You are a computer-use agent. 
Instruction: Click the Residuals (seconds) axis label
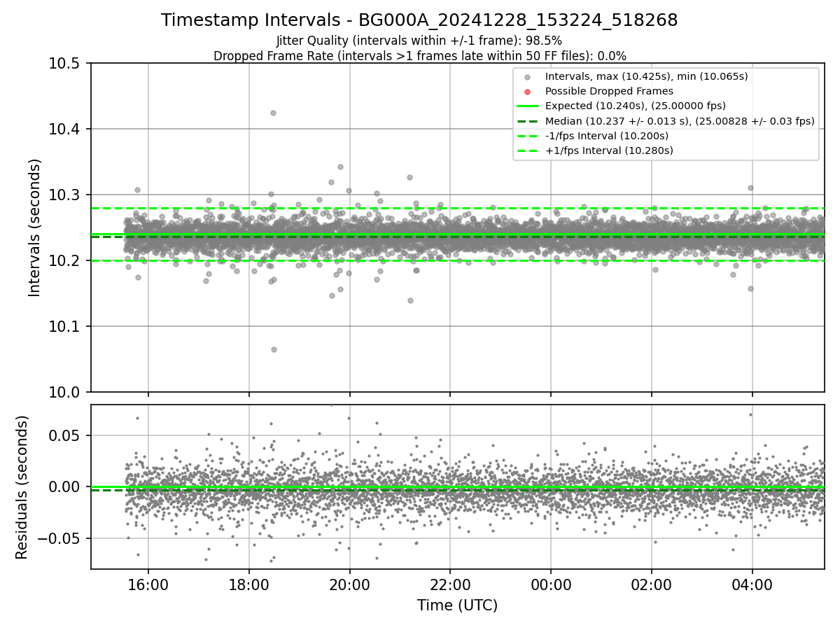point(22,487)
